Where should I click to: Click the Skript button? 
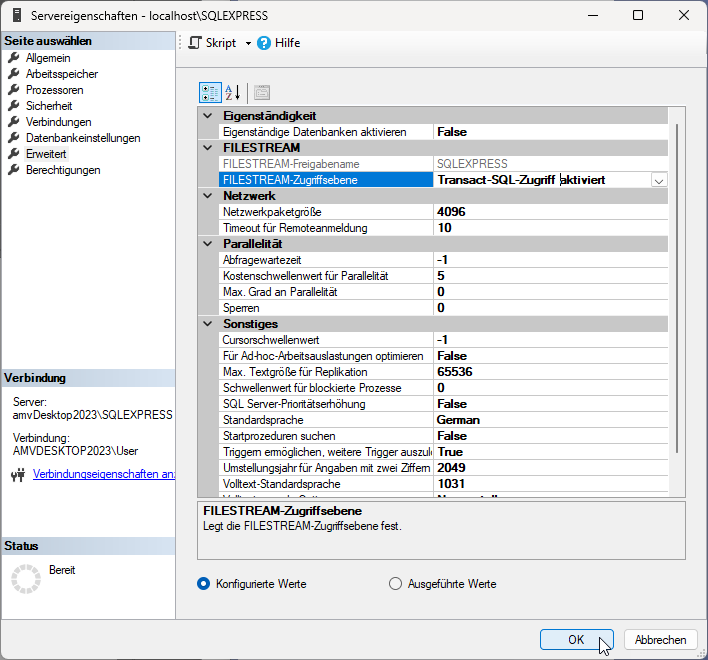(213, 43)
